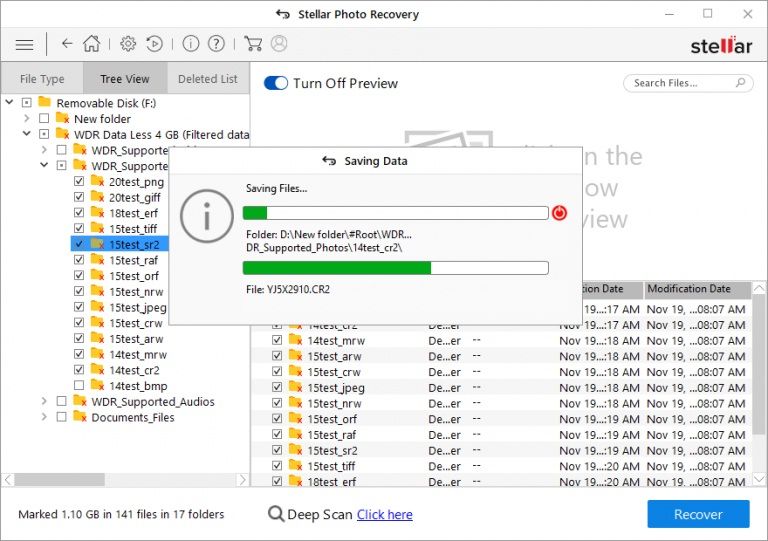Click the WDR_Supported_Audios folder icon
Screen dimensions: 768x541
[x=80, y=401]
